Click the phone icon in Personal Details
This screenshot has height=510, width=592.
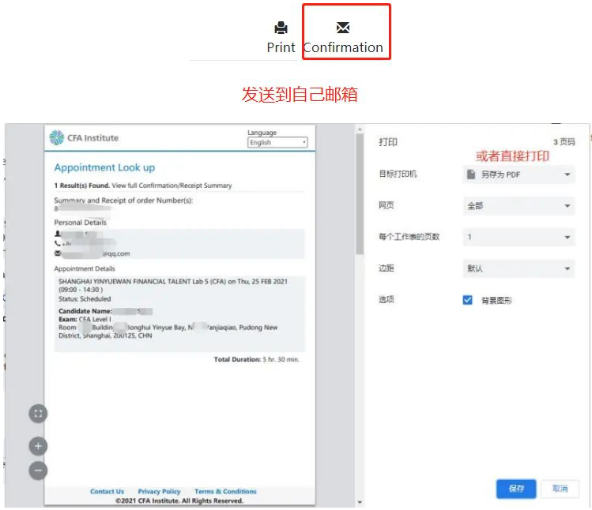point(57,243)
